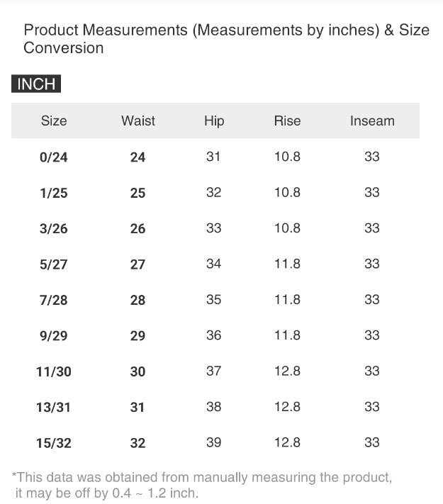
Task: Click size 5/27 in the table
Action: point(54,264)
